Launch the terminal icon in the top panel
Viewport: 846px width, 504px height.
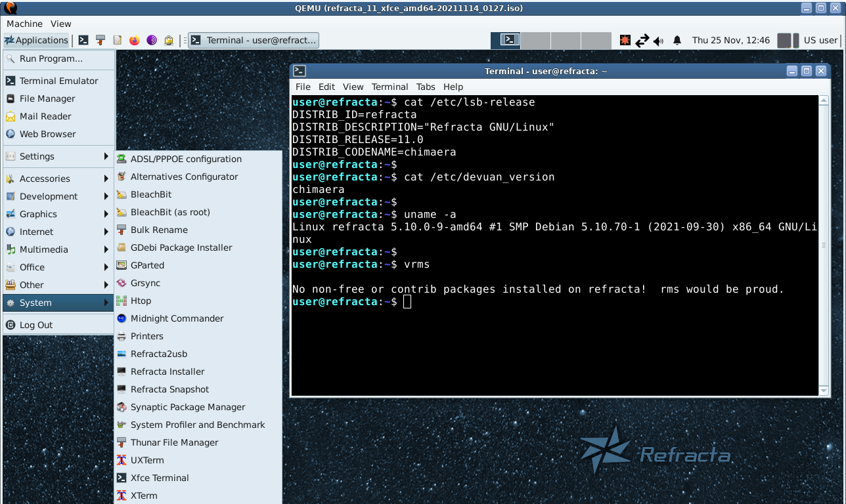click(83, 40)
